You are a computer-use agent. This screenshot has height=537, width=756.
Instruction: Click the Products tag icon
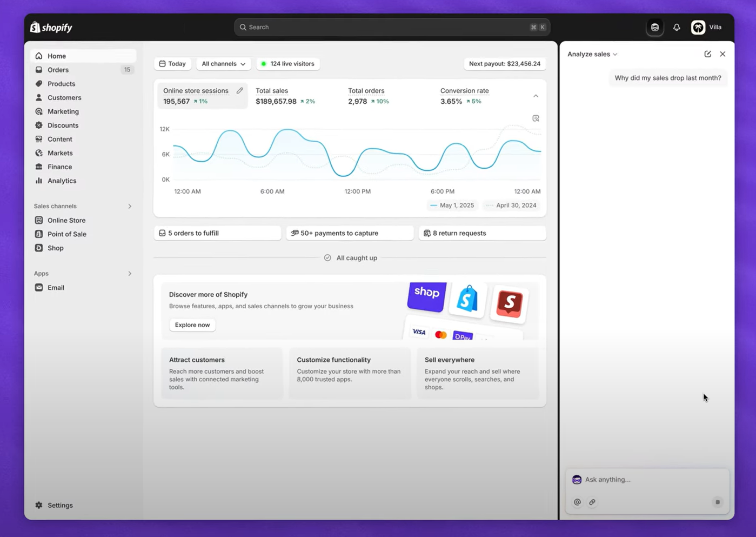coord(39,84)
